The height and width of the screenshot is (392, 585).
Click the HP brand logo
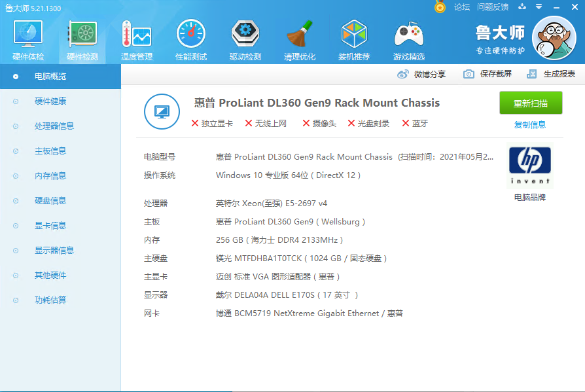pyautogui.click(x=530, y=165)
